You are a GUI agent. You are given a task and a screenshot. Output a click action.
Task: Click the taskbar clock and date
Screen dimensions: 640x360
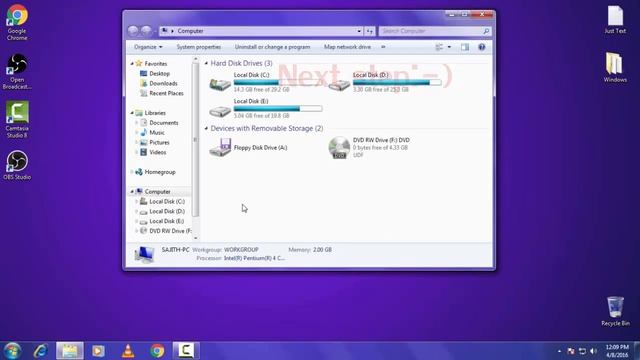(617, 351)
